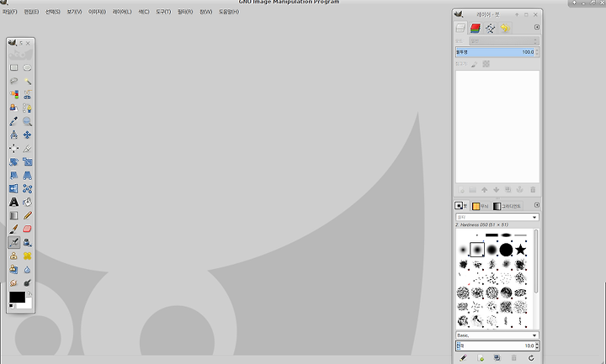Toggle lock pixels brush icon

tap(474, 64)
